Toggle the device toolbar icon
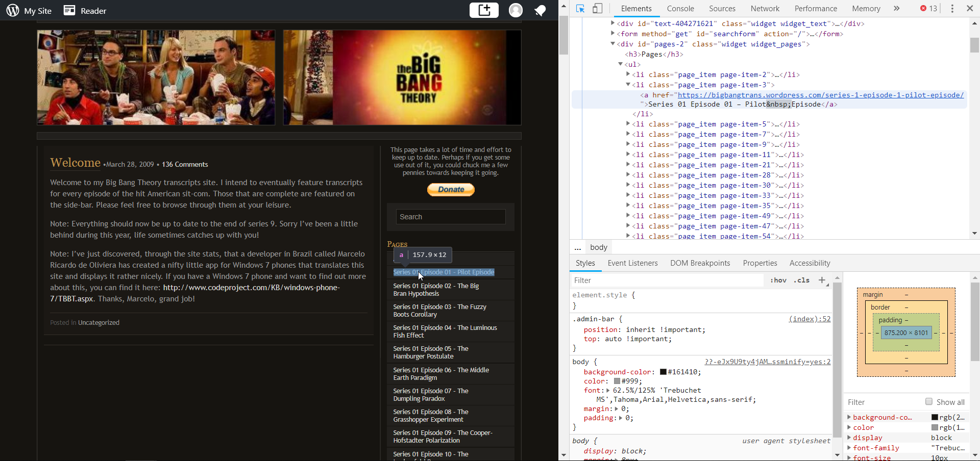 pos(597,9)
